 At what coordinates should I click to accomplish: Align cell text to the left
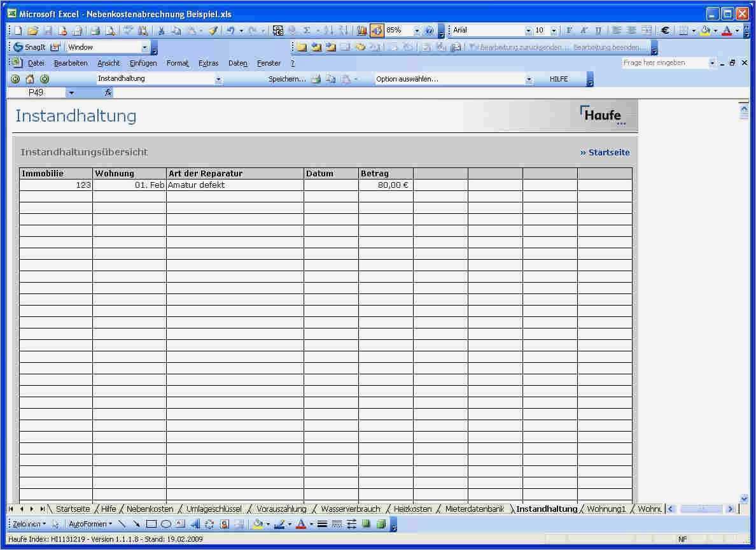pyautogui.click(x=616, y=31)
